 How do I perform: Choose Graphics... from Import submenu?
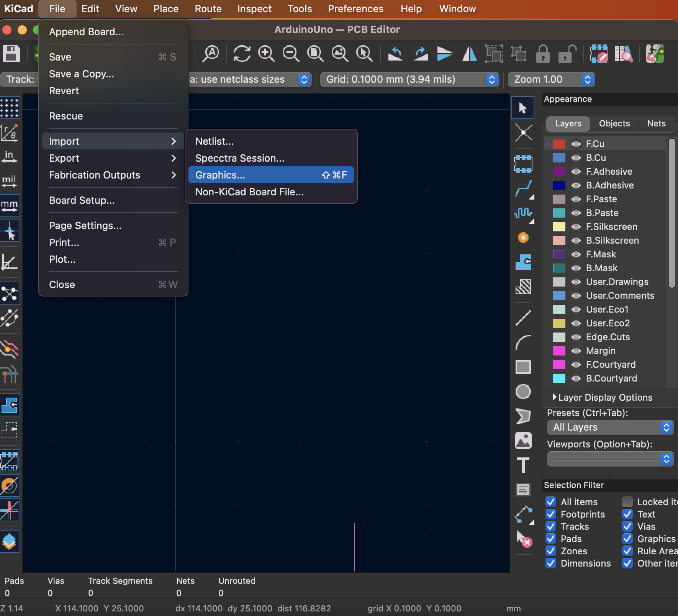coord(271,175)
